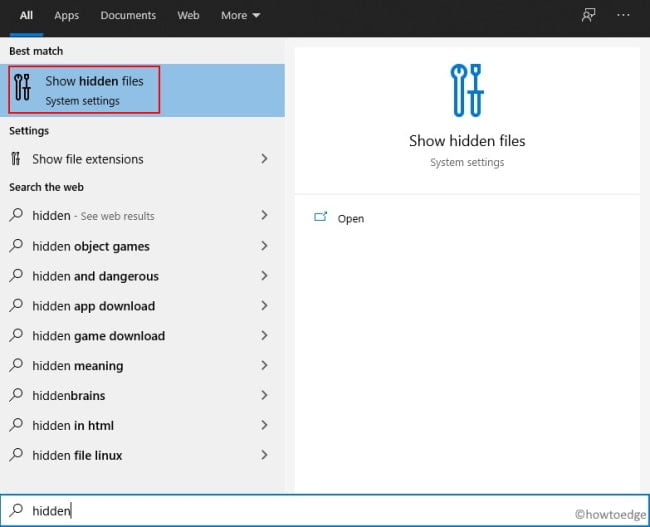Viewport: 650px width, 527px height.
Task: Expand chevron for hidden file linux
Action: coord(264,455)
